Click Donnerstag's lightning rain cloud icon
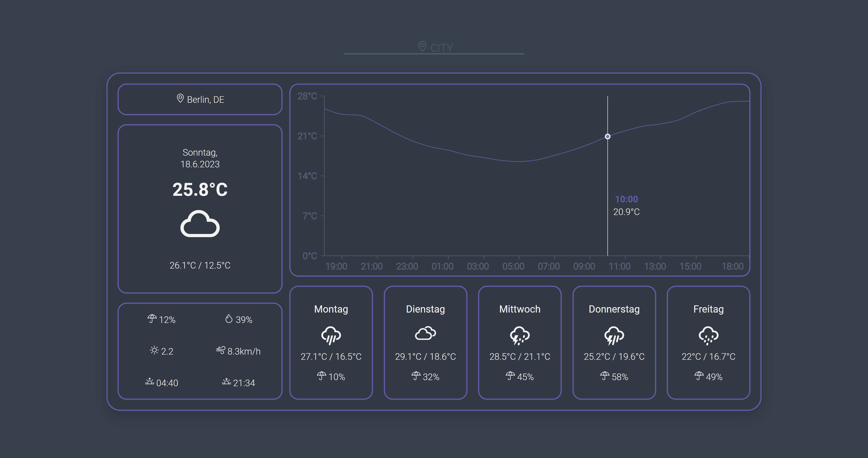The width and height of the screenshot is (868, 458). 614,335
